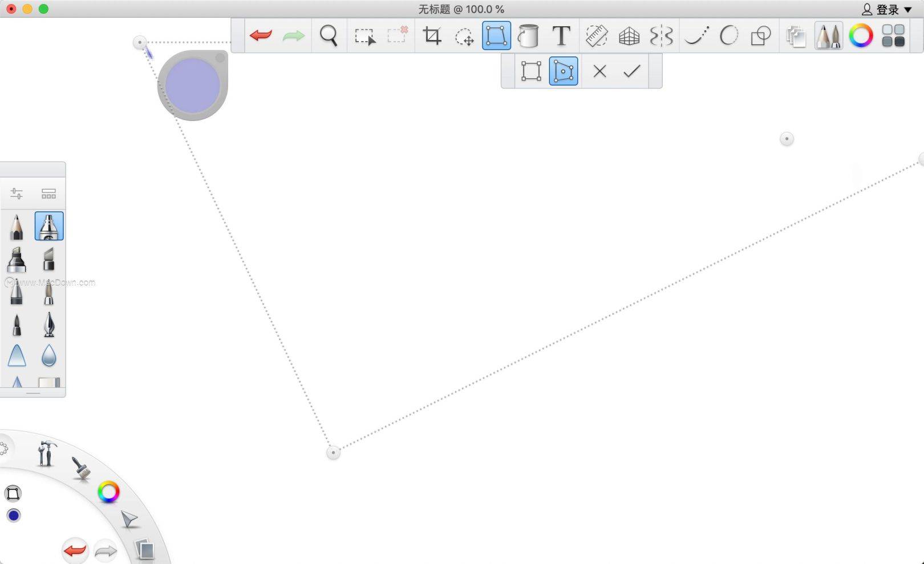Confirm the transform with the checkmark

point(632,71)
